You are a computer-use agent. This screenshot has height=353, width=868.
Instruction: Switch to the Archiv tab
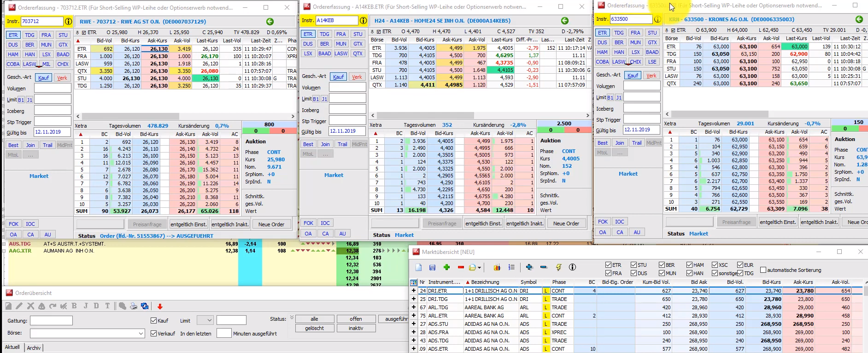click(x=34, y=348)
